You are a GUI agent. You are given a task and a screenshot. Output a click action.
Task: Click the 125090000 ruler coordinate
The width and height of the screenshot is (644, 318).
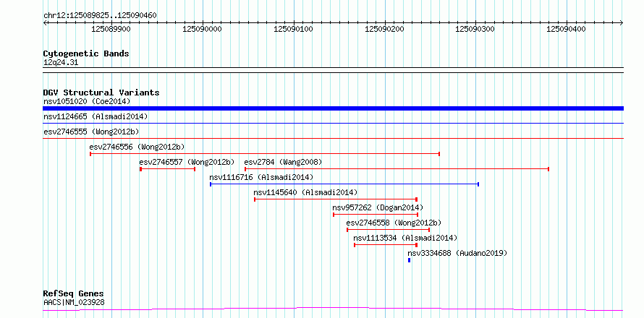pyautogui.click(x=202, y=29)
